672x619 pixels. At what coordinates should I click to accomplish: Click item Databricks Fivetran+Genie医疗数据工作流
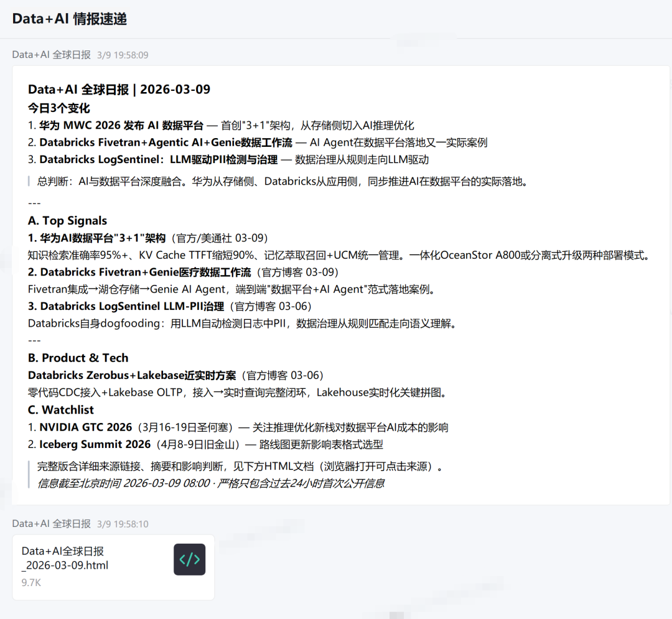183,272
